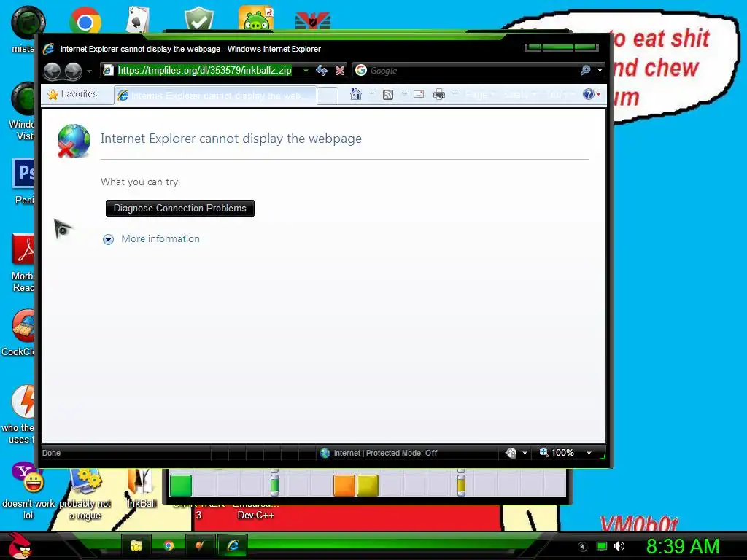747x560 pixels.
Task: Open the Tools menu
Action: click(x=561, y=94)
